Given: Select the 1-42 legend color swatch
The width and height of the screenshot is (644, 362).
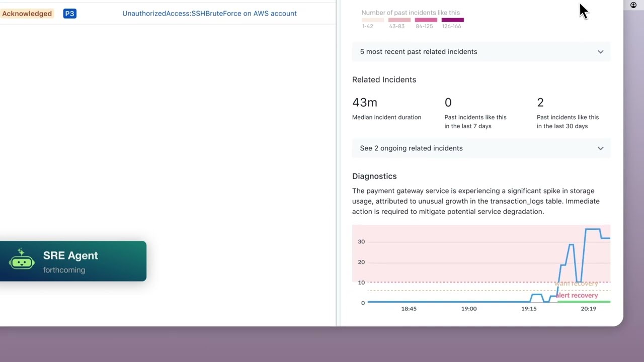Looking at the screenshot, I should tap(373, 20).
